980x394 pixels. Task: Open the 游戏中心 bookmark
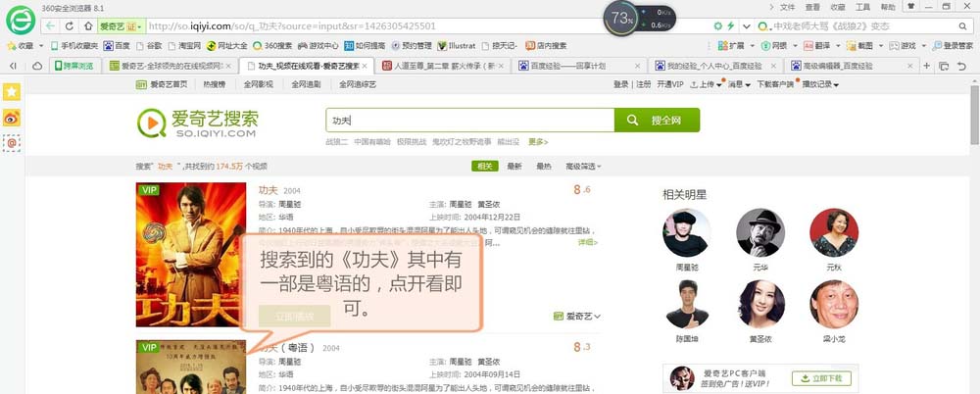pos(318,46)
